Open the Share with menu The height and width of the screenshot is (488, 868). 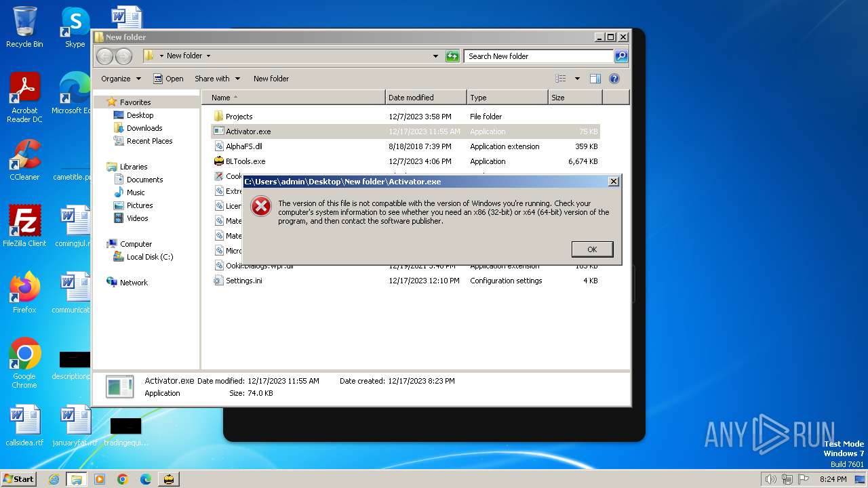tap(216, 79)
